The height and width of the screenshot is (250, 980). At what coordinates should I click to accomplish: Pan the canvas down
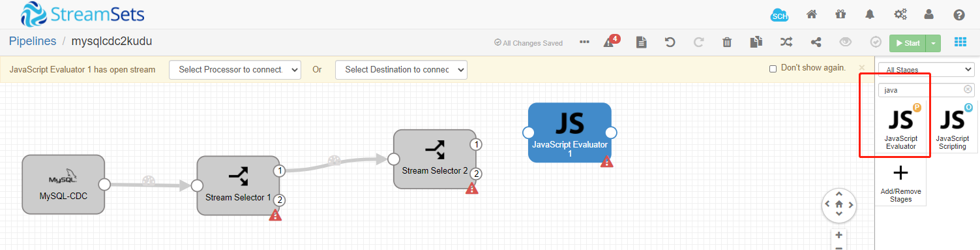[x=839, y=213]
